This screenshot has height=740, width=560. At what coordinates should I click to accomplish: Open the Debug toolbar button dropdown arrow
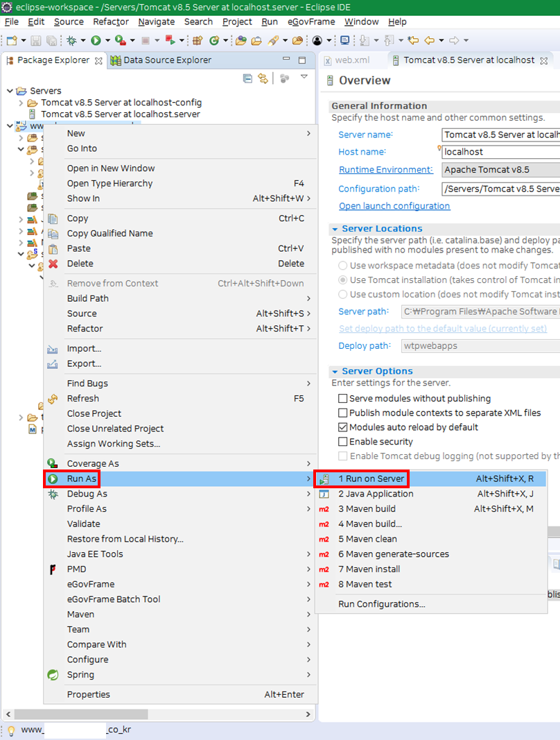(83, 41)
